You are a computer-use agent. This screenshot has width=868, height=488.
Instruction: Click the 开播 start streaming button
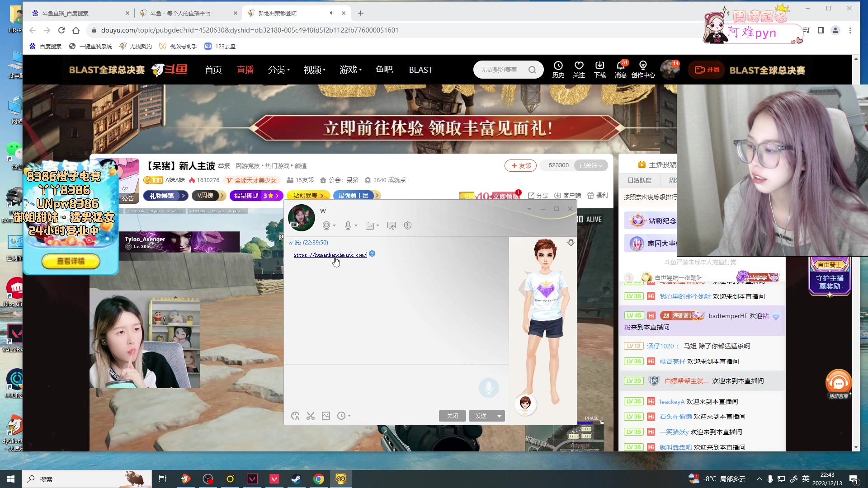[x=707, y=70]
